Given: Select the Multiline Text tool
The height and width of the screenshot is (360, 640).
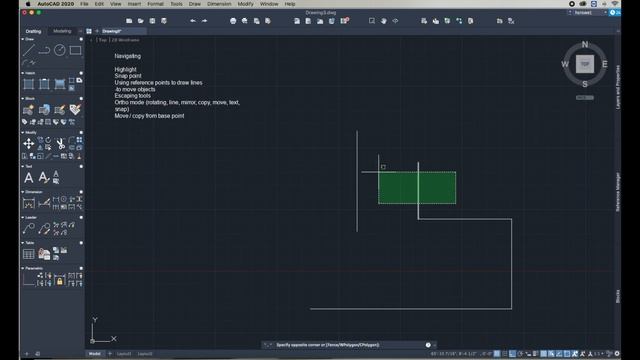Looking at the screenshot, I should pos(29,178).
